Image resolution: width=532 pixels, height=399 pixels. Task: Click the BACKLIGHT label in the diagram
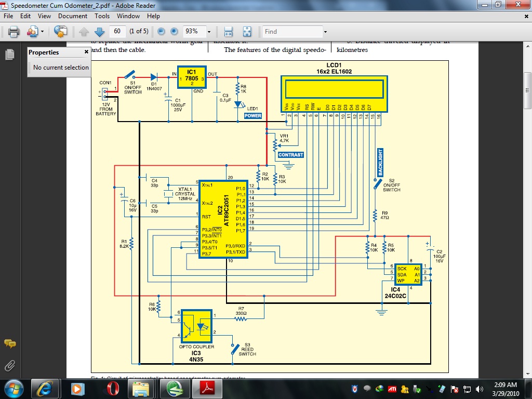[x=380, y=162]
